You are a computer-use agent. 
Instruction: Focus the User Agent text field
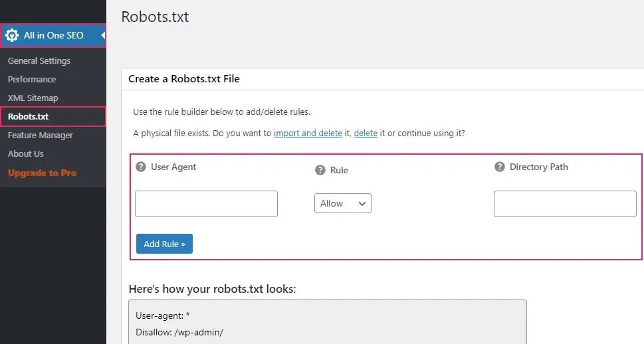tap(206, 204)
